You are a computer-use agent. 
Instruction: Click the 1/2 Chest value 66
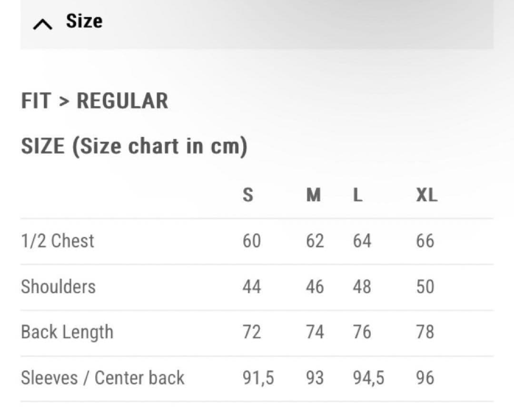[x=425, y=241]
